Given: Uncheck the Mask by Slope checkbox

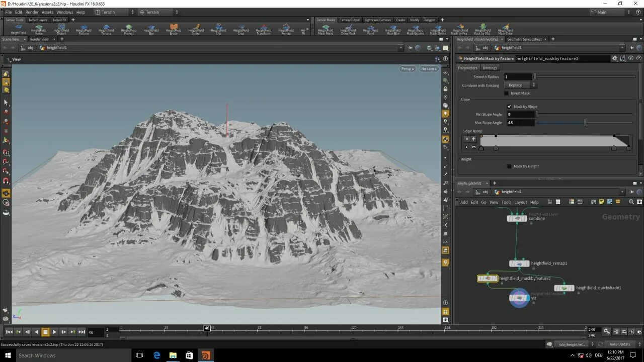Looking at the screenshot, I should 509,107.
